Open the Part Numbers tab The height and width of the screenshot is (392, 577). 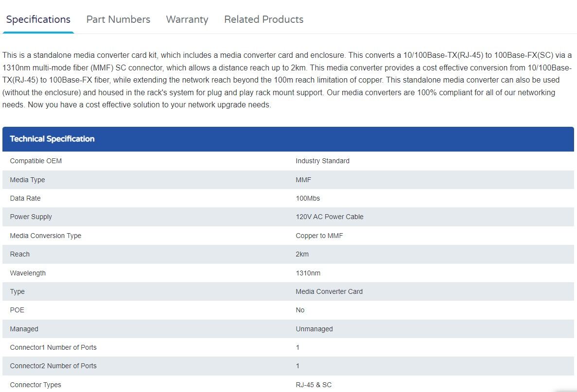pos(118,19)
